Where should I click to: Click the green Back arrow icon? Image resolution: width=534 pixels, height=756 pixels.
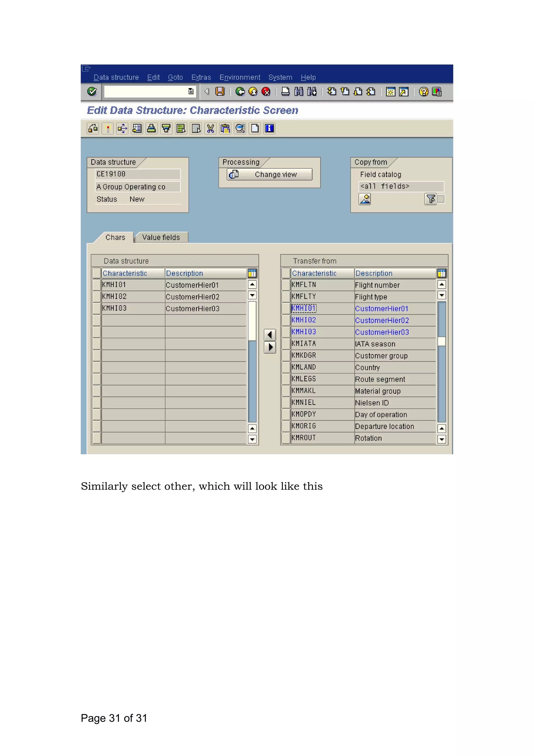coord(240,92)
